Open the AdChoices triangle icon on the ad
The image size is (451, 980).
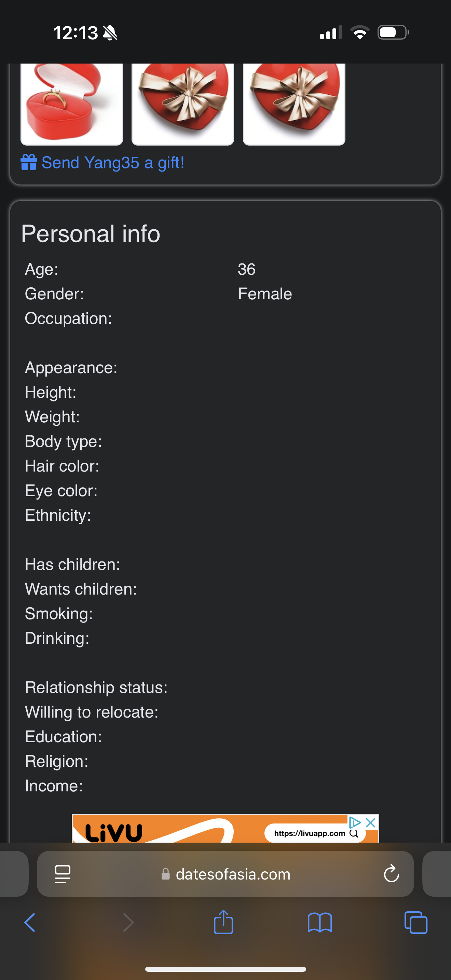[355, 822]
